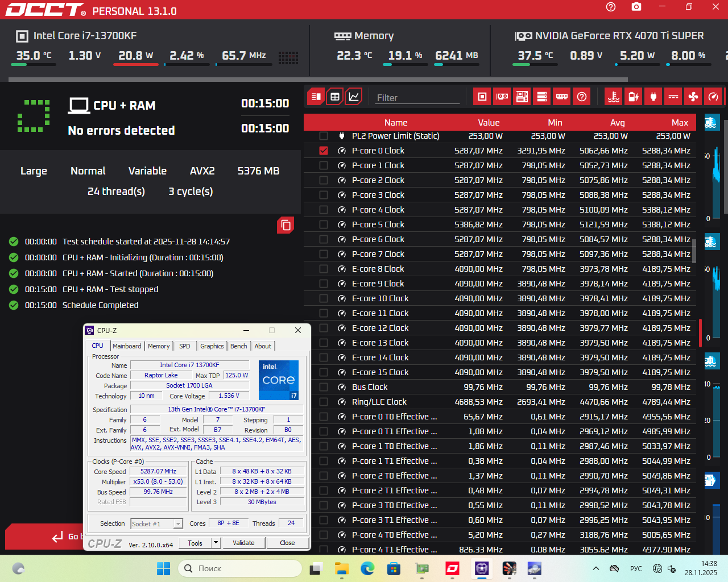The image size is (728, 582).
Task: Switch to the CPU tab in CPU-Z
Action: (x=98, y=346)
